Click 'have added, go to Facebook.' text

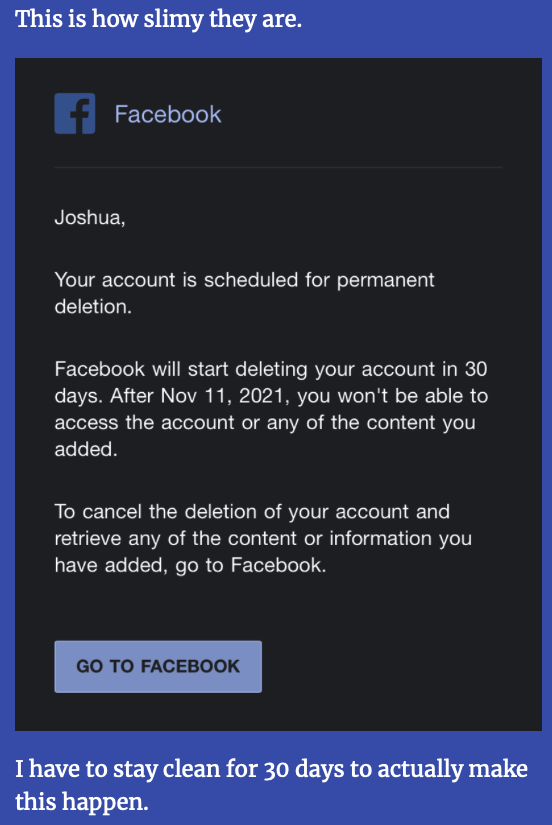(190, 565)
